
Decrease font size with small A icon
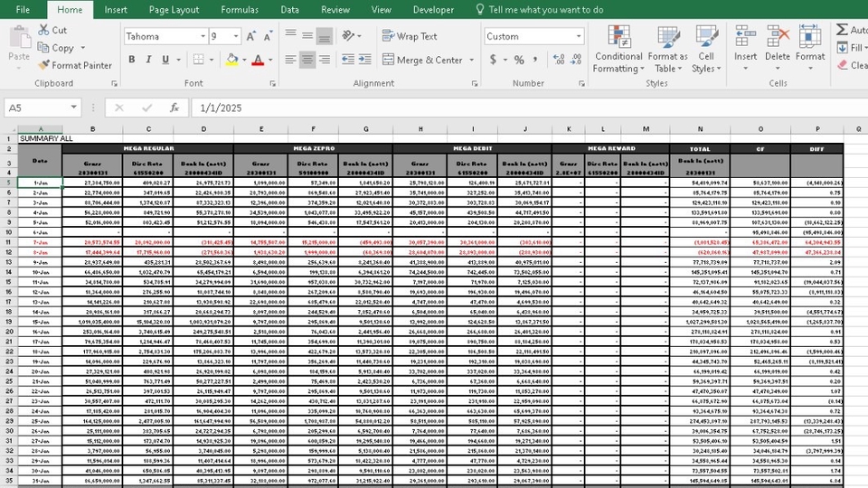[268, 36]
